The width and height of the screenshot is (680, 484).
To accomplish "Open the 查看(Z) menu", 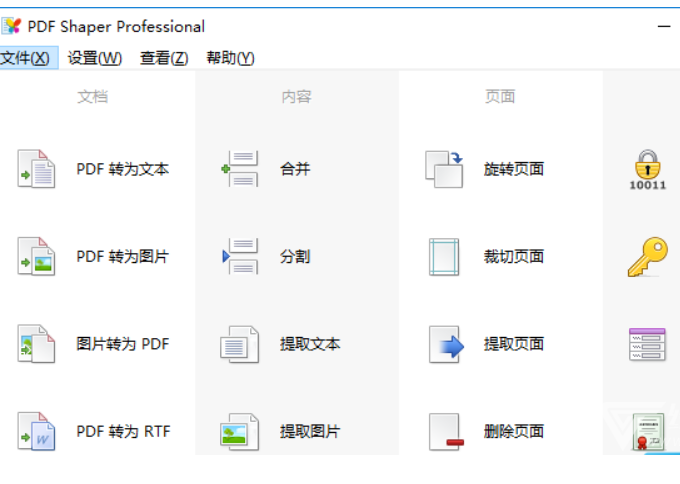I will coord(164,58).
